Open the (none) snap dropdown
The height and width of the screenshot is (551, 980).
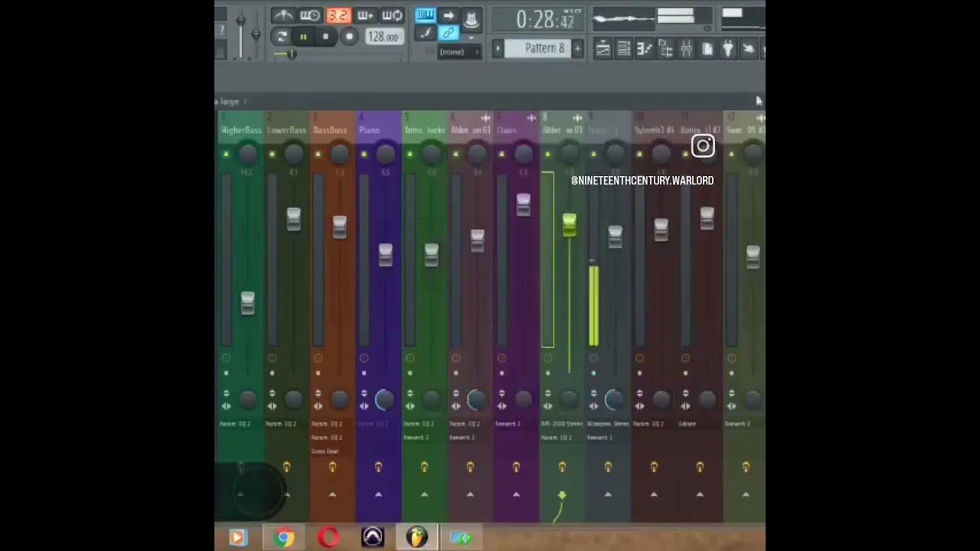click(459, 52)
